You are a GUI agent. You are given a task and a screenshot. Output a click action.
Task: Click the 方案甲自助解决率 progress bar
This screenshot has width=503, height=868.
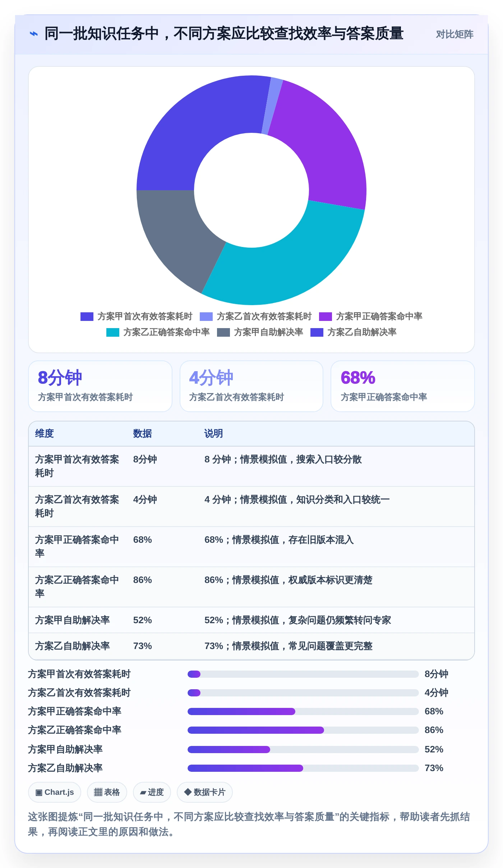303,750
